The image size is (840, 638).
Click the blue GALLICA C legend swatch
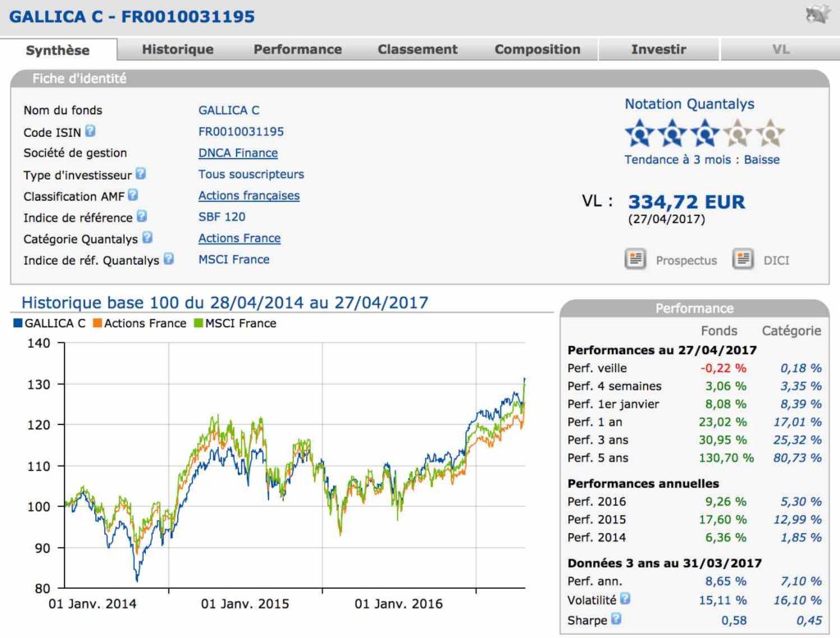click(x=18, y=323)
